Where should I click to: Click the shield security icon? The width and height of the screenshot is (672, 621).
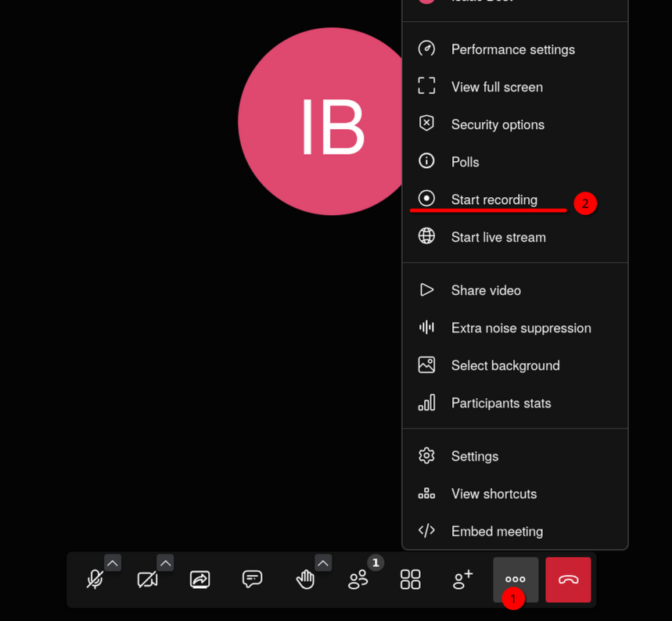coord(426,124)
